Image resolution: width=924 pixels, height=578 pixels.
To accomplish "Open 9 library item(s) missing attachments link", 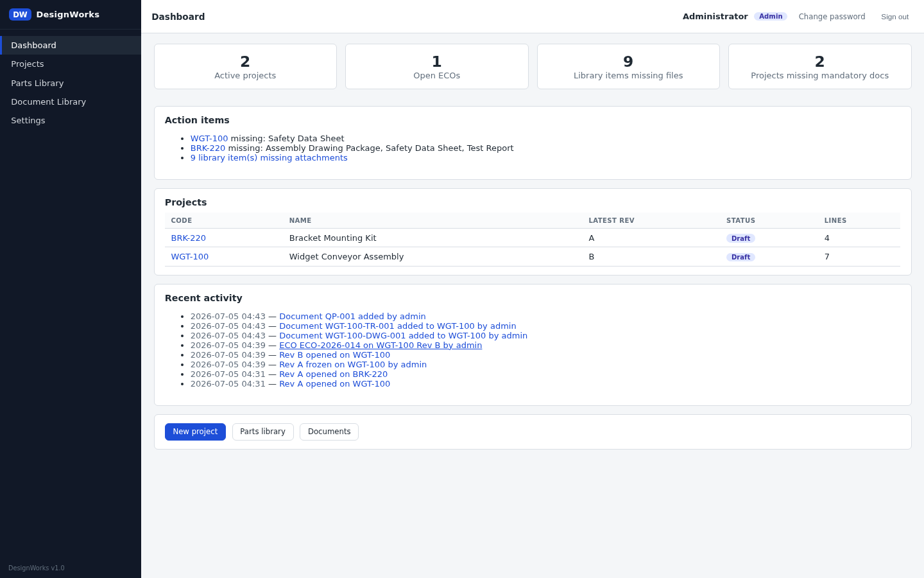I will (269, 158).
